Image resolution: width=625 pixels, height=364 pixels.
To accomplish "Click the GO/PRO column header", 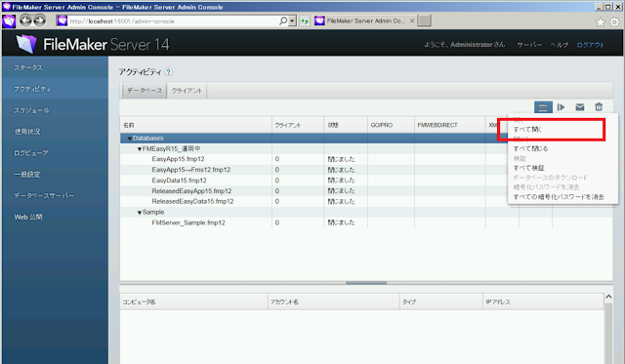I will (x=391, y=125).
